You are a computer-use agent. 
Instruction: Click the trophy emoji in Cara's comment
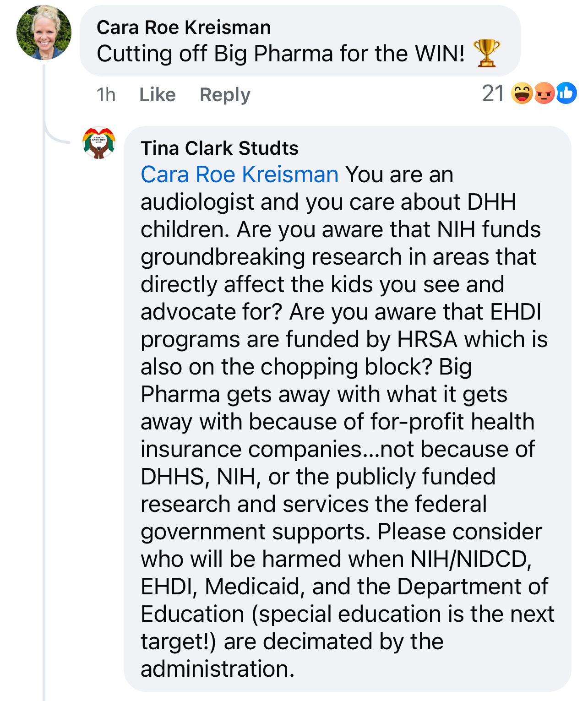(x=486, y=53)
